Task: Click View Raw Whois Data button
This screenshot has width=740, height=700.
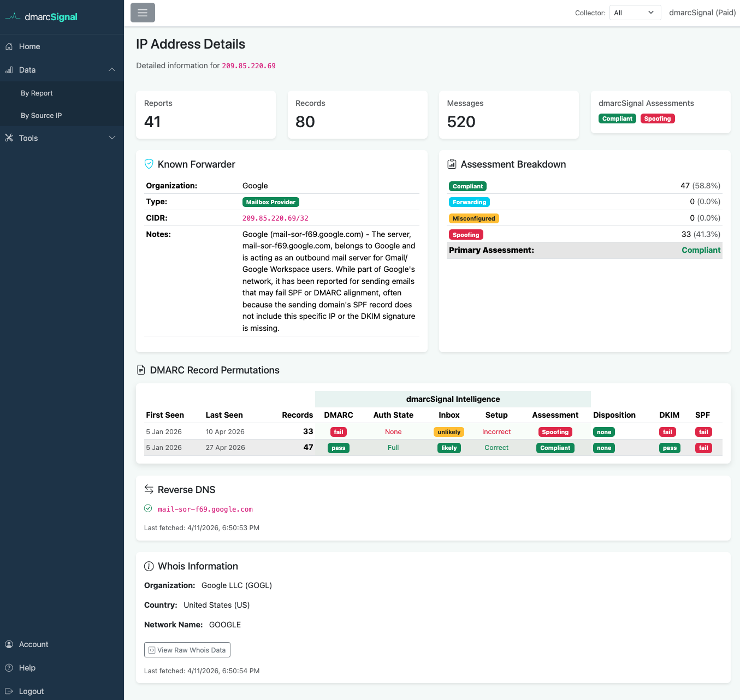Action: [187, 650]
